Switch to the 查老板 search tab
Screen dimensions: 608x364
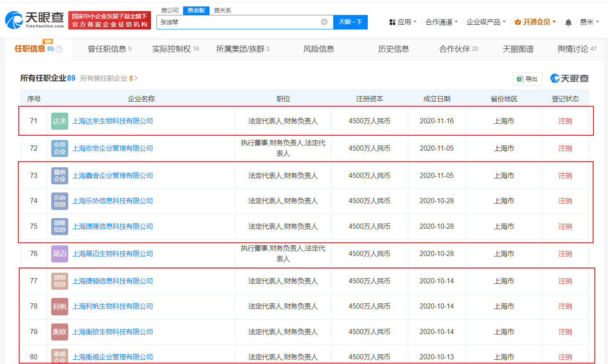pos(196,10)
